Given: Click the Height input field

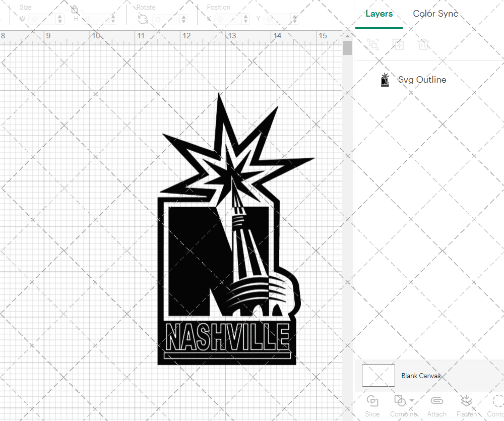Looking at the screenshot, I should (96, 19).
